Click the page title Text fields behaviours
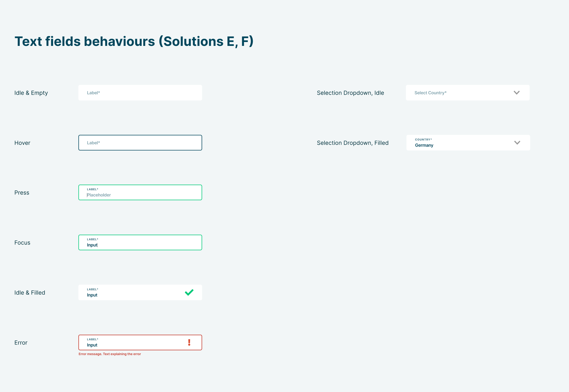Screen dimensions: 569x392 click(x=134, y=41)
